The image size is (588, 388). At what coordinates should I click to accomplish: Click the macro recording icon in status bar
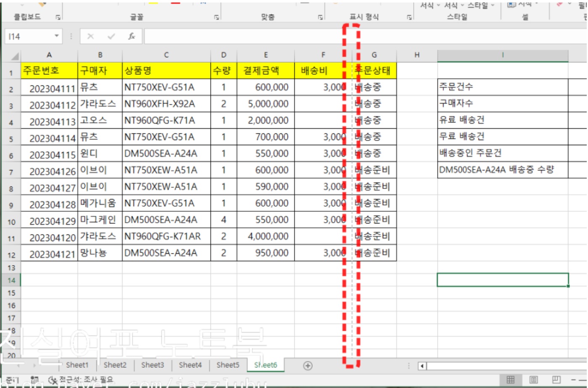click(35, 380)
